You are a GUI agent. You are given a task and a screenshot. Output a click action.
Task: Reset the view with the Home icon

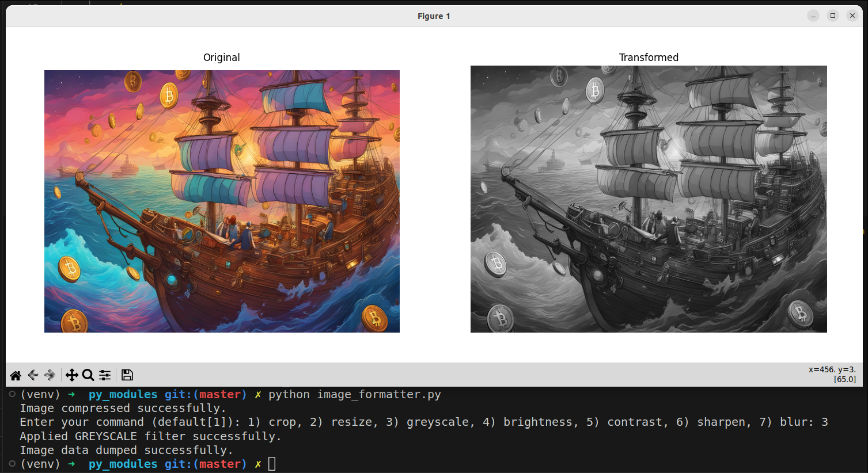pos(16,375)
